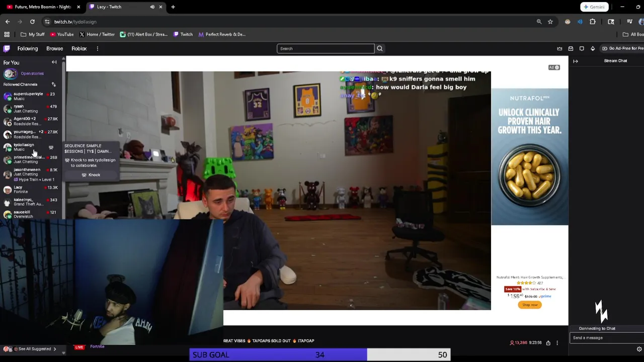Open the Perfect Reverb bookmark
The image size is (644, 362).
(222, 35)
